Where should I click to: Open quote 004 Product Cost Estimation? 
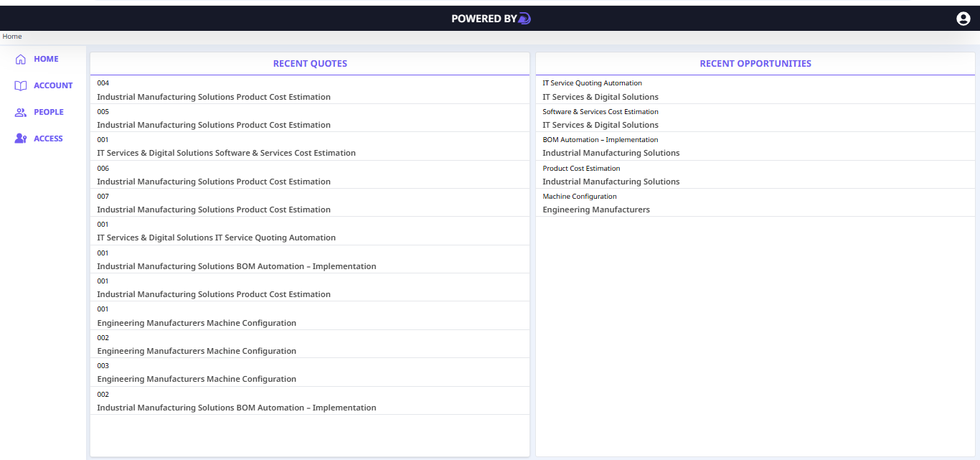click(214, 97)
